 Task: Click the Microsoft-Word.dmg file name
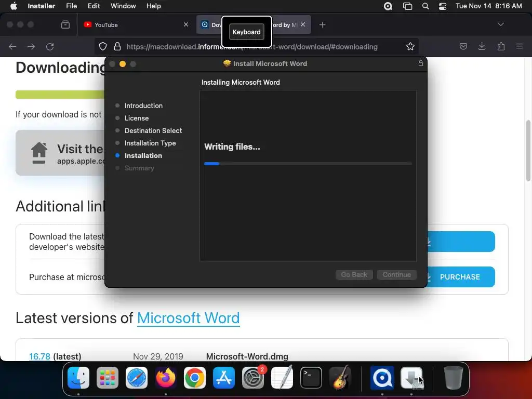(x=247, y=356)
